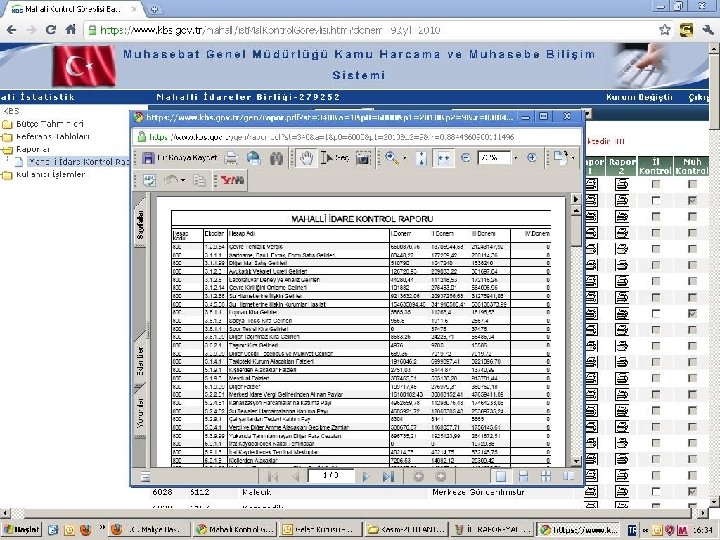The width and height of the screenshot is (720, 540).
Task: Uncheck Muh Kontrol checkbox in second row
Action: click(692, 201)
